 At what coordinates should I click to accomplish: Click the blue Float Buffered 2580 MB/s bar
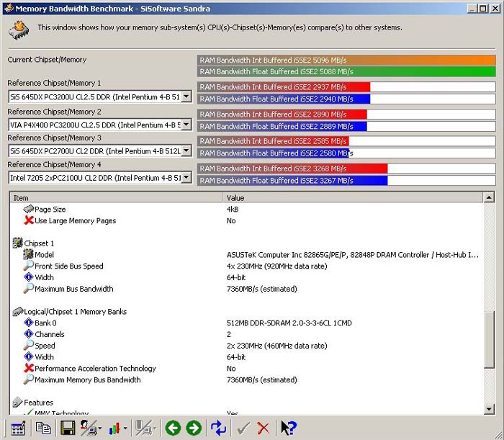[273, 153]
